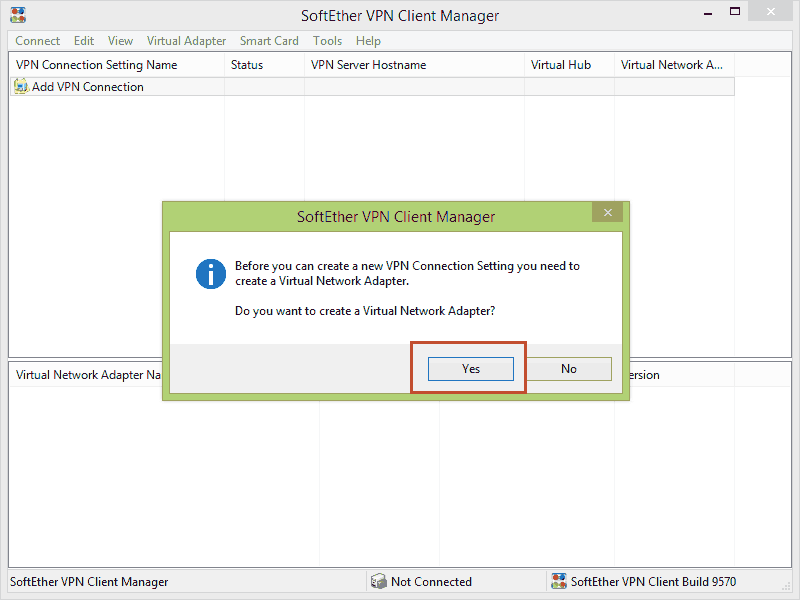Open the Connect menu

pos(37,41)
